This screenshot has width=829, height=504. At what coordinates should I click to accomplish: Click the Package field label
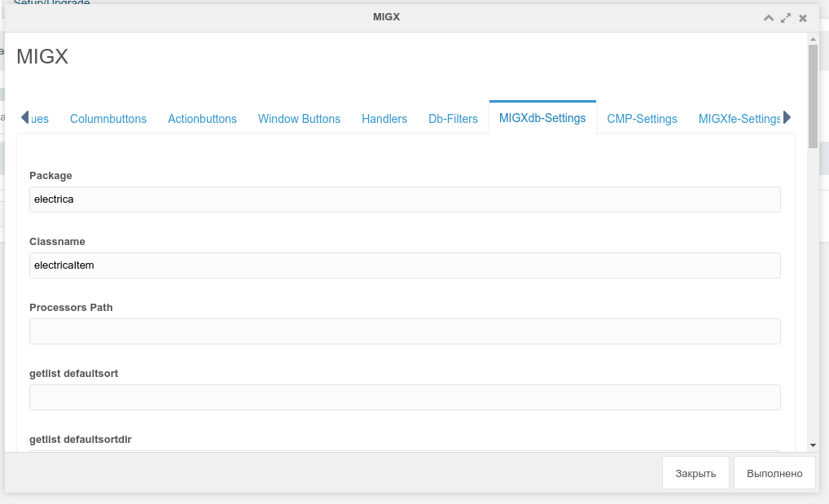(x=50, y=176)
